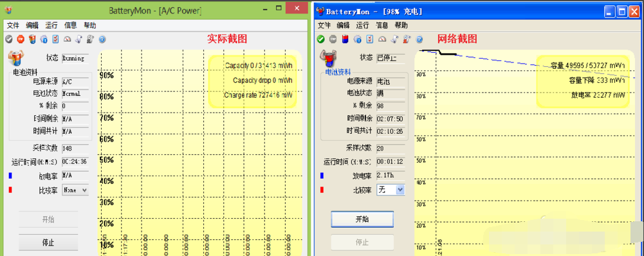Open the blue help icon in left window
Viewport: 644px width, 256px height.
coord(102,39)
